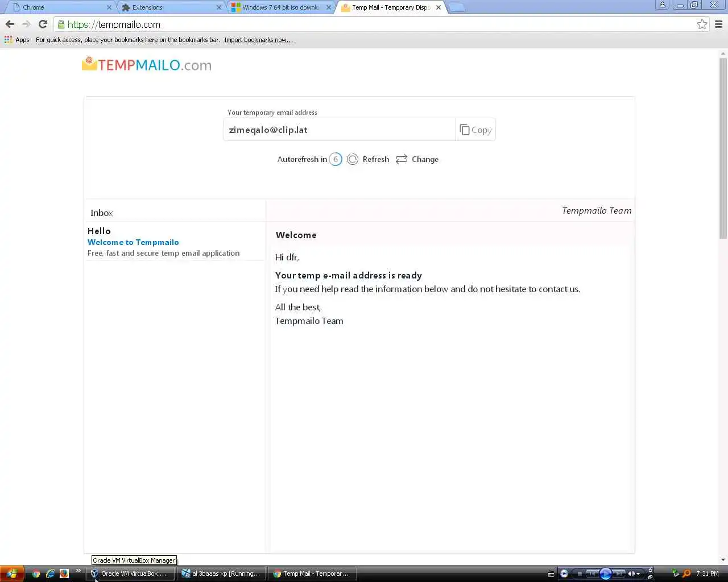Viewport: 728px width, 582px height.
Task: Expand quick launch overflow chevron
Action: pos(78,571)
